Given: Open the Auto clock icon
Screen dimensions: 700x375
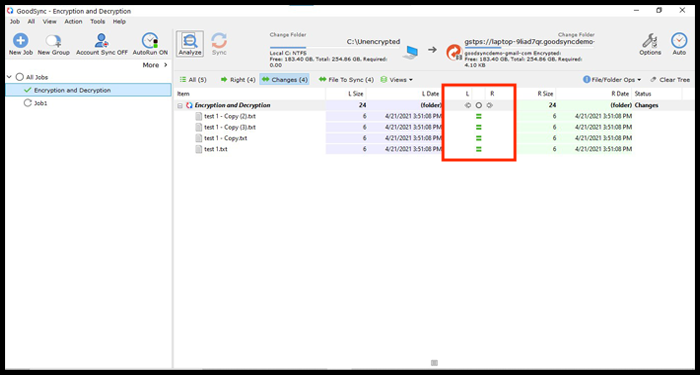Looking at the screenshot, I should 679,41.
